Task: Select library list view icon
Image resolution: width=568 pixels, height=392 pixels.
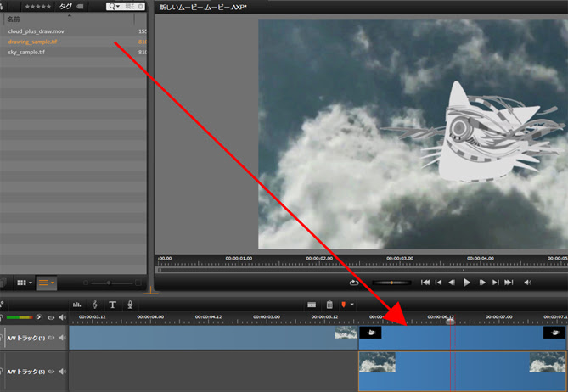Action: [x=43, y=283]
